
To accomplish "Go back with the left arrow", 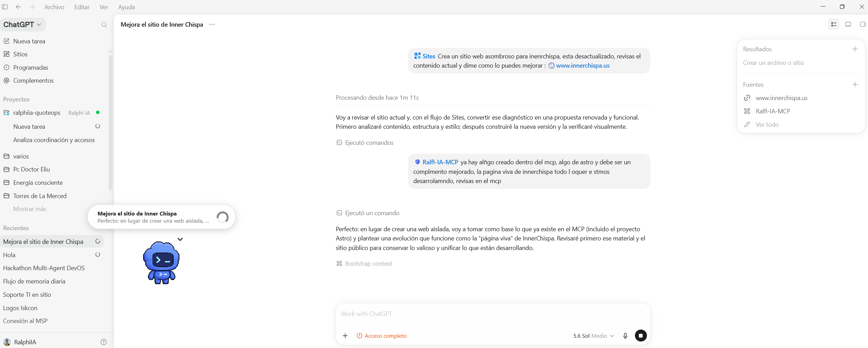I will click(18, 7).
